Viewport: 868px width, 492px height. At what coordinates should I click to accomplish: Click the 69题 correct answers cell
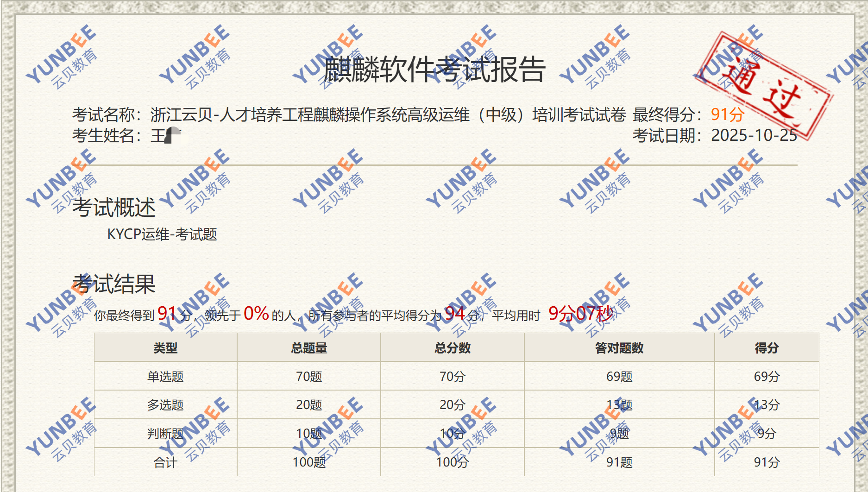click(x=619, y=376)
